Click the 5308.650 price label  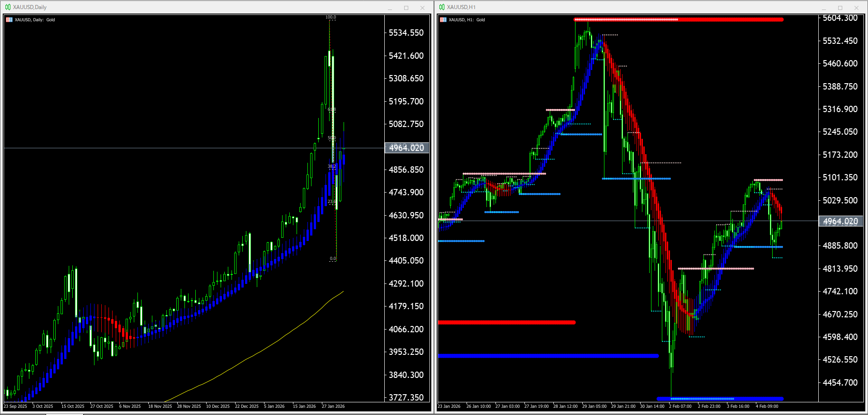[x=406, y=78]
